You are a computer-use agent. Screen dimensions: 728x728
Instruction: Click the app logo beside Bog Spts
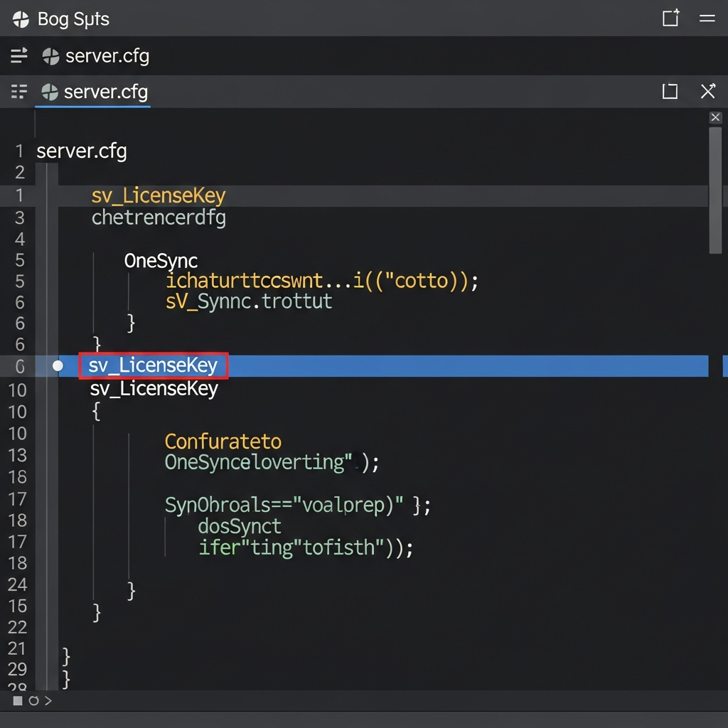21,19
